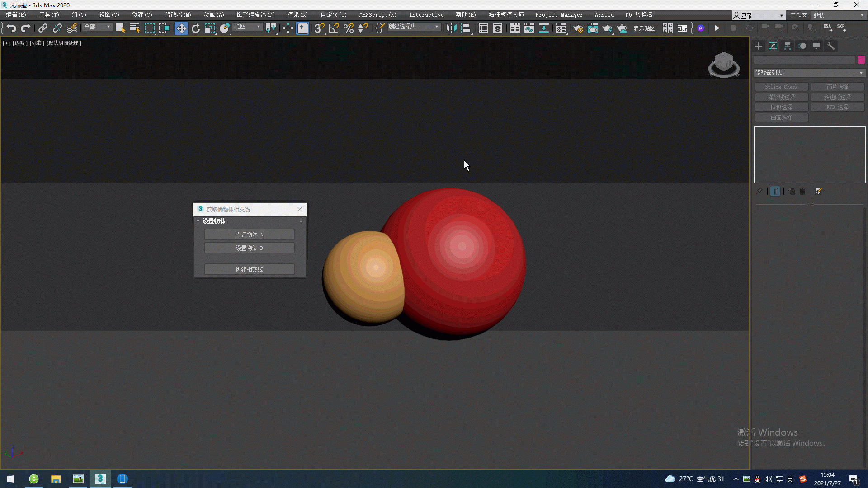Viewport: 868px width, 488px height.
Task: Select the Rotate tool in toolbar
Action: point(196,28)
